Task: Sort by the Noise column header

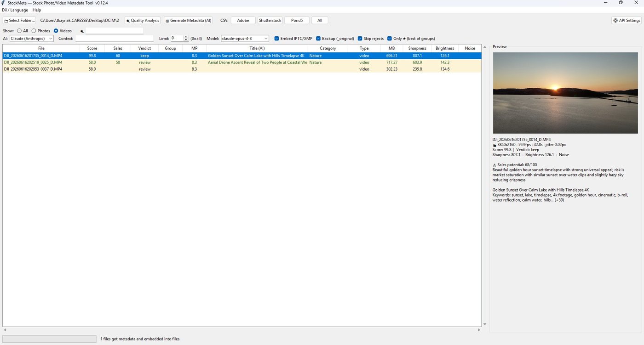Action: pos(470,48)
